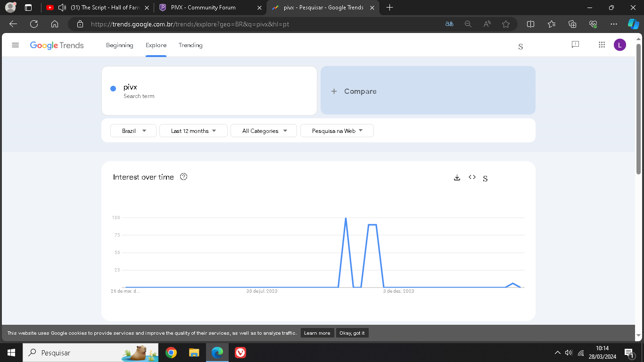This screenshot has width=644, height=362.
Task: Click the pivx search term box
Action: tap(209, 90)
